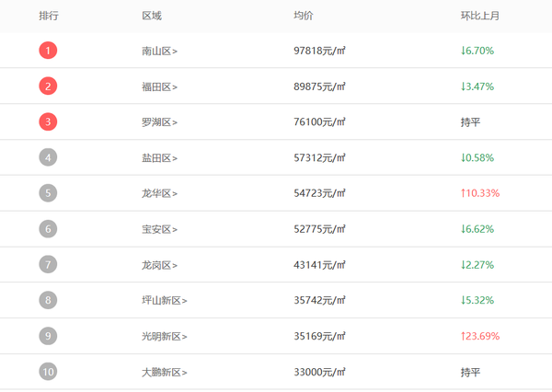The height and width of the screenshot is (392, 552).
Task: Open the 大鹏新区 district link
Action: click(165, 373)
